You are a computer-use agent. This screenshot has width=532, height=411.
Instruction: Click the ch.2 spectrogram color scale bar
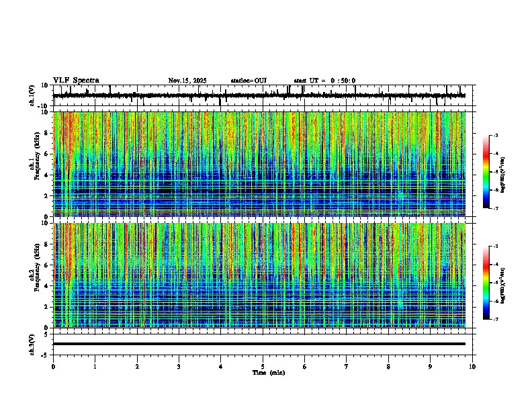click(486, 283)
